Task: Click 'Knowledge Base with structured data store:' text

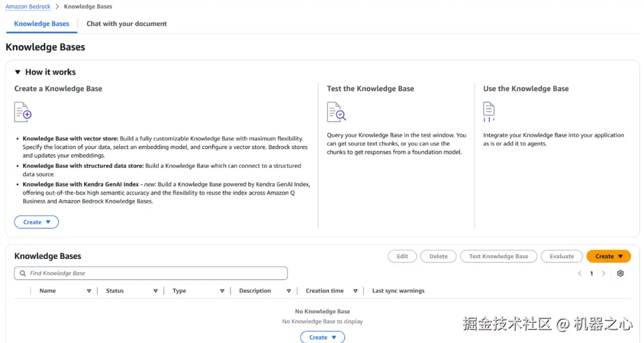Action: click(83, 166)
